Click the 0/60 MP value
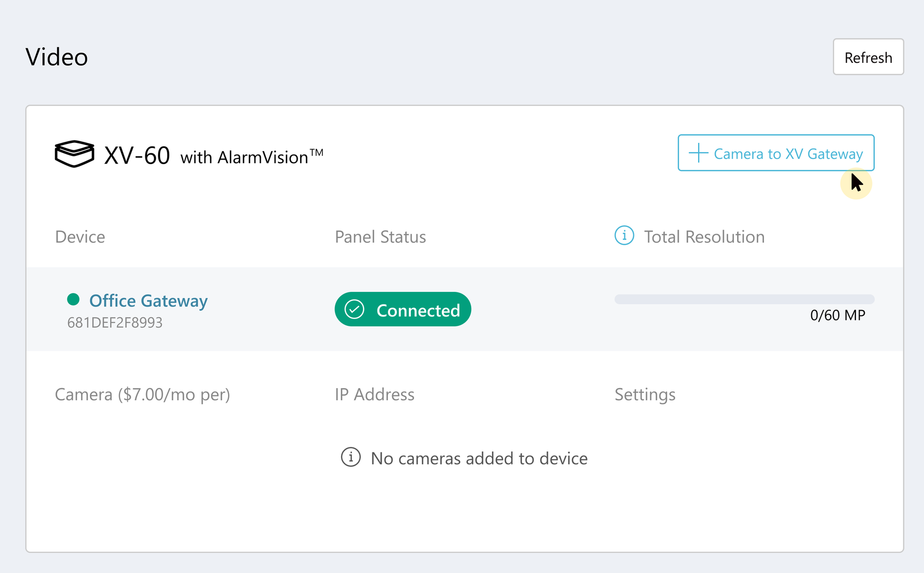Screen dimensions: 924x573 pyautogui.click(x=837, y=315)
